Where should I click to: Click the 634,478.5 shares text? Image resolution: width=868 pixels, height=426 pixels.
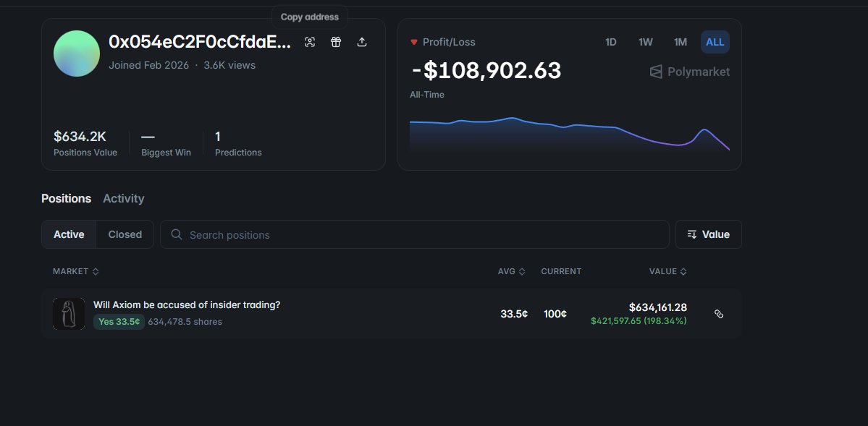tap(185, 322)
